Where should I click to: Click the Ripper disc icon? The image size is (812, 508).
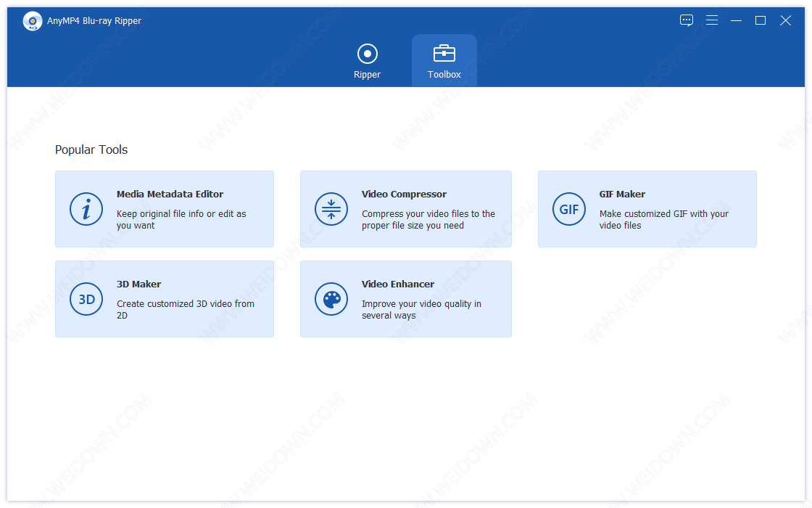tap(367, 54)
